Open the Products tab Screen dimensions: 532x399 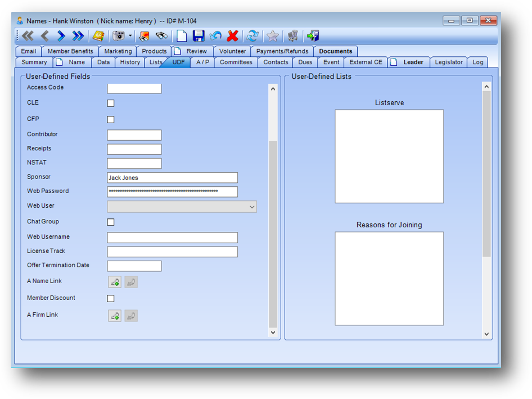pyautogui.click(x=154, y=51)
